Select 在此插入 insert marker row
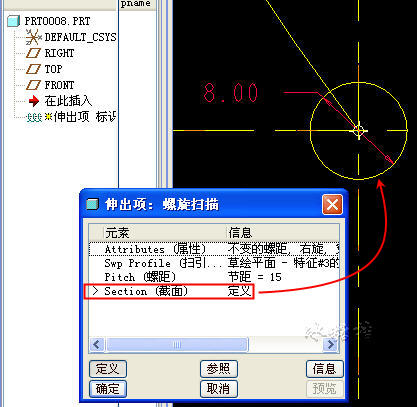 (68, 101)
